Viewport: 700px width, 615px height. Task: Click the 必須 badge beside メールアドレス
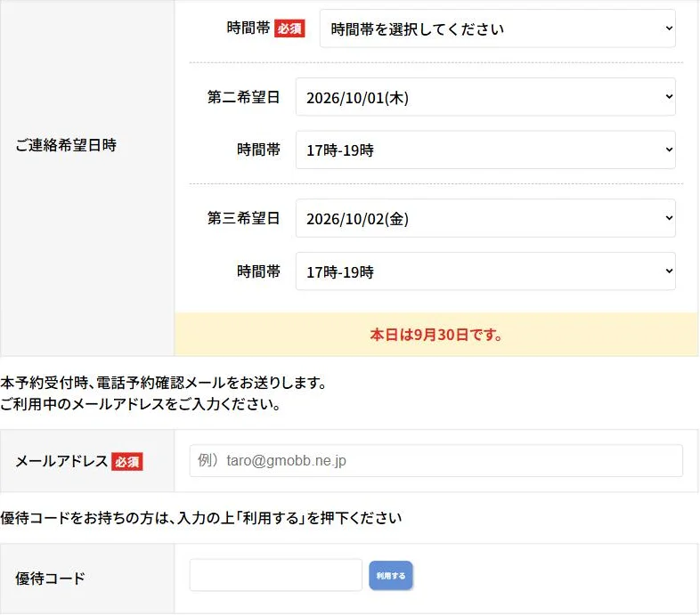point(126,462)
